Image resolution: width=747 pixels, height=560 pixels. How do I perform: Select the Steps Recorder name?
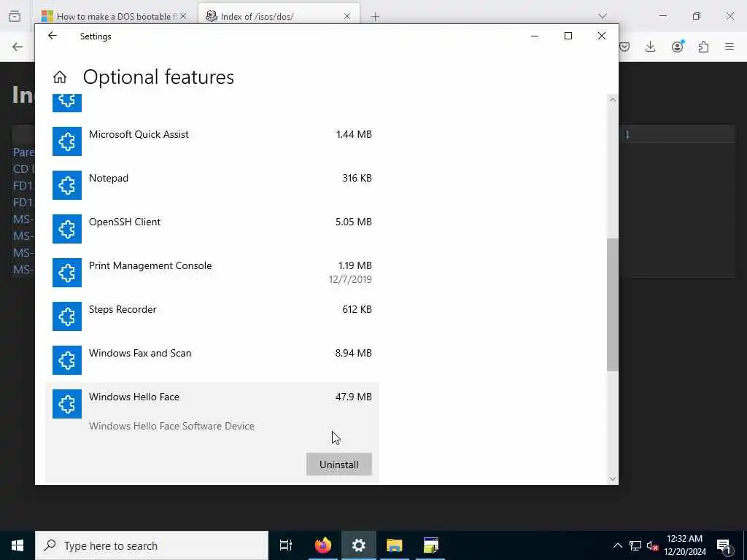[x=123, y=309]
